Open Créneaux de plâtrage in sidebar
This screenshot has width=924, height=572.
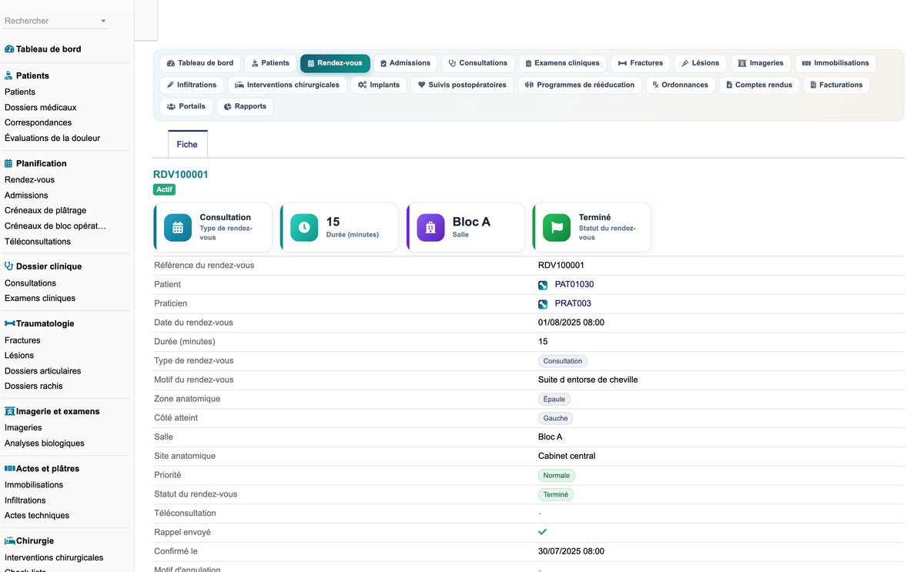45,211
